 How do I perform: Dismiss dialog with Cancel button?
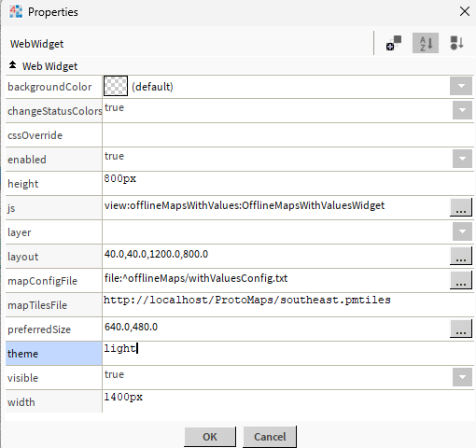pyautogui.click(x=270, y=437)
